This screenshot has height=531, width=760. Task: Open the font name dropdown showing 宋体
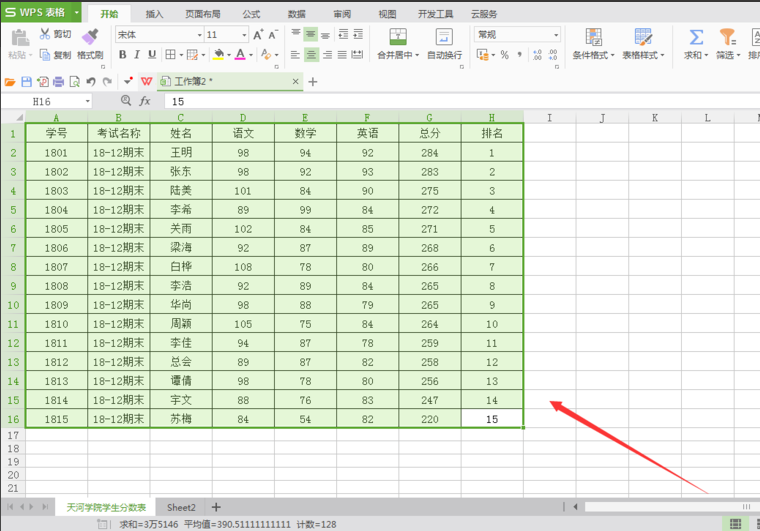157,34
